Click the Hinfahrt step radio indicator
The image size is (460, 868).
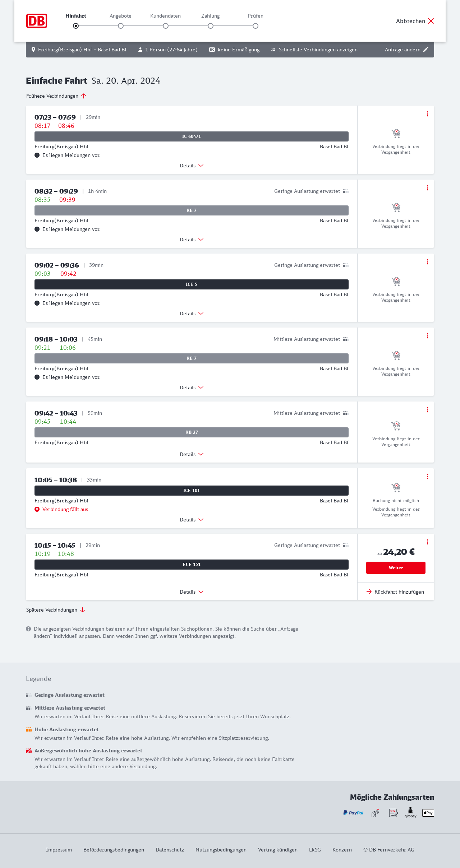(x=76, y=26)
